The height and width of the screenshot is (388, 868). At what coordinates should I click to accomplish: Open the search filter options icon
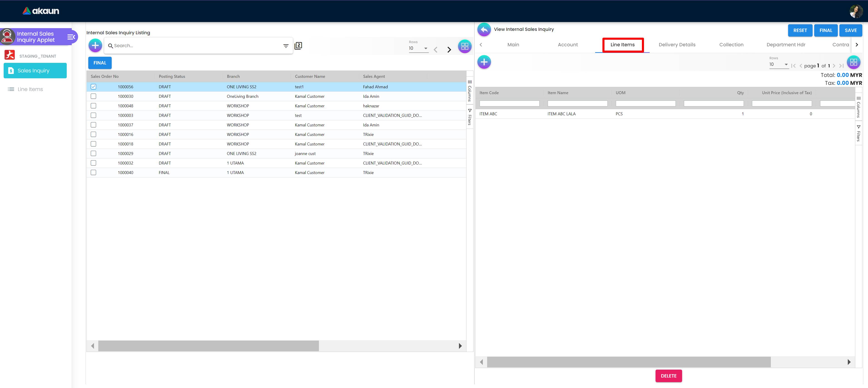click(286, 46)
